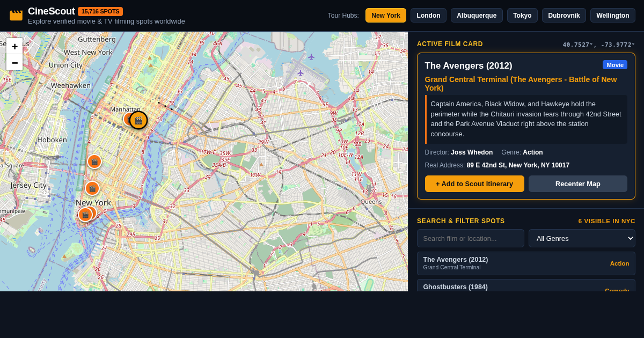This screenshot has height=338, width=644.
Task: Click the CineScout clapperboard logo icon
Action: click(16, 16)
